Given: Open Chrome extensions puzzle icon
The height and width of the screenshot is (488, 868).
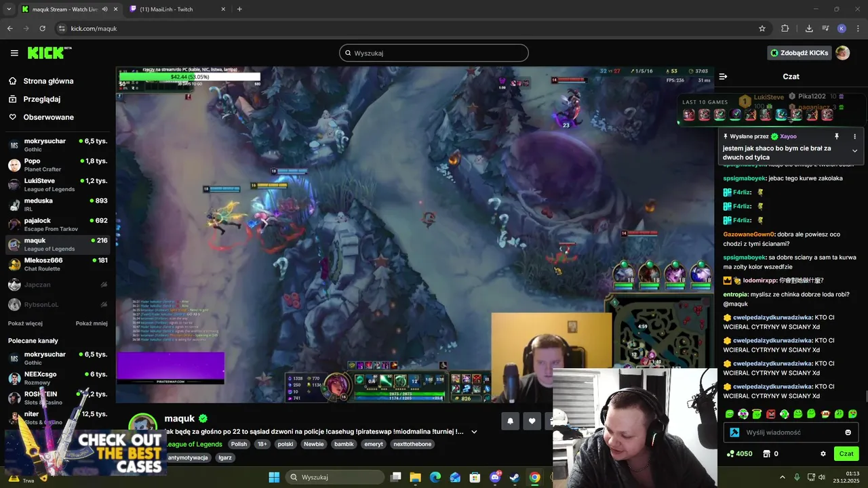Looking at the screenshot, I should [x=785, y=28].
